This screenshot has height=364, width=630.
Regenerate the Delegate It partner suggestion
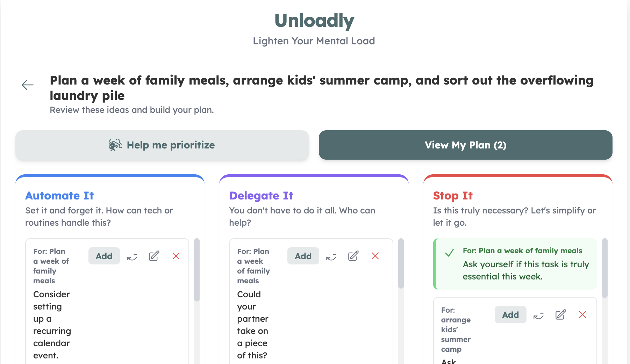coord(331,256)
